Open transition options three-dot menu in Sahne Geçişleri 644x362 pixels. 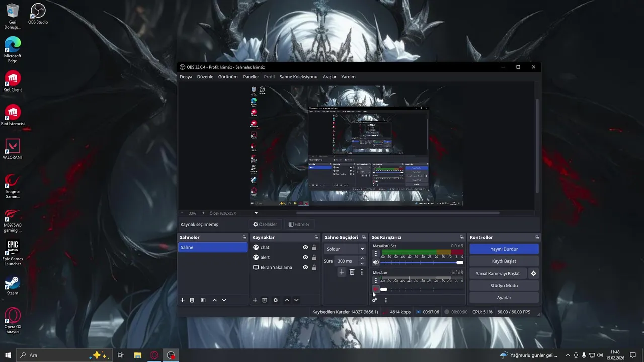pos(362,272)
